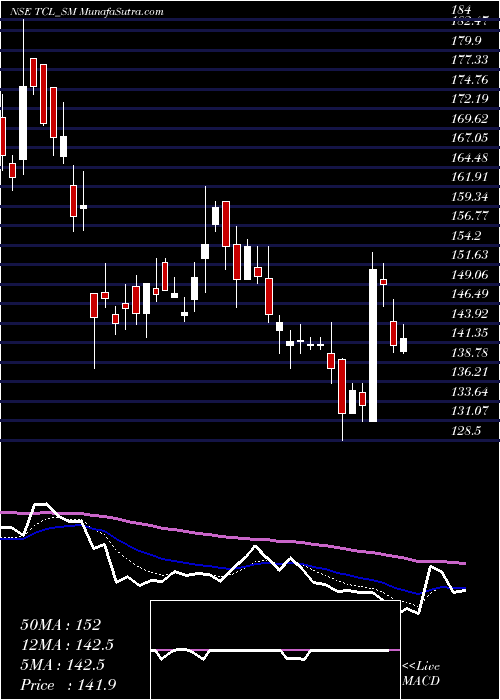Select the 5MA : 142.5 indicator value

click(x=62, y=665)
